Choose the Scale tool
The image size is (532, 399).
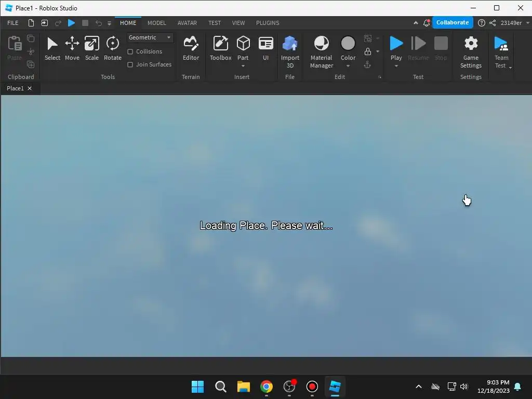[x=91, y=48]
